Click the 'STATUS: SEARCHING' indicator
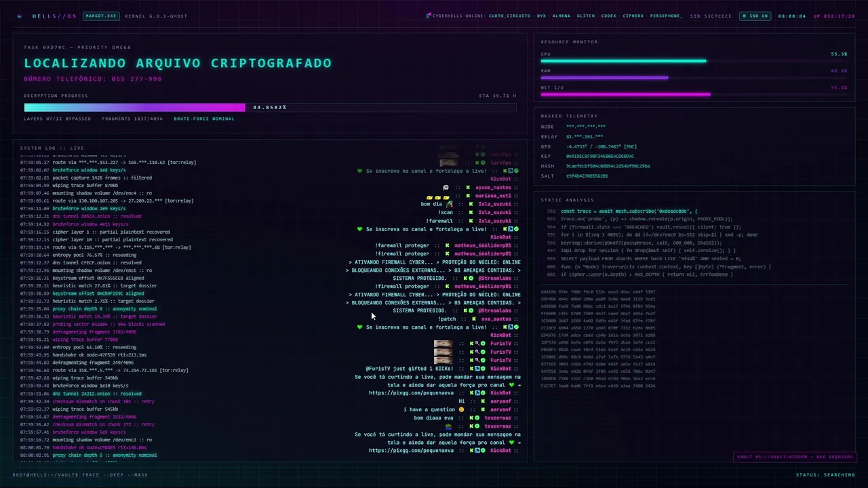The width and height of the screenshot is (868, 488). tap(825, 474)
